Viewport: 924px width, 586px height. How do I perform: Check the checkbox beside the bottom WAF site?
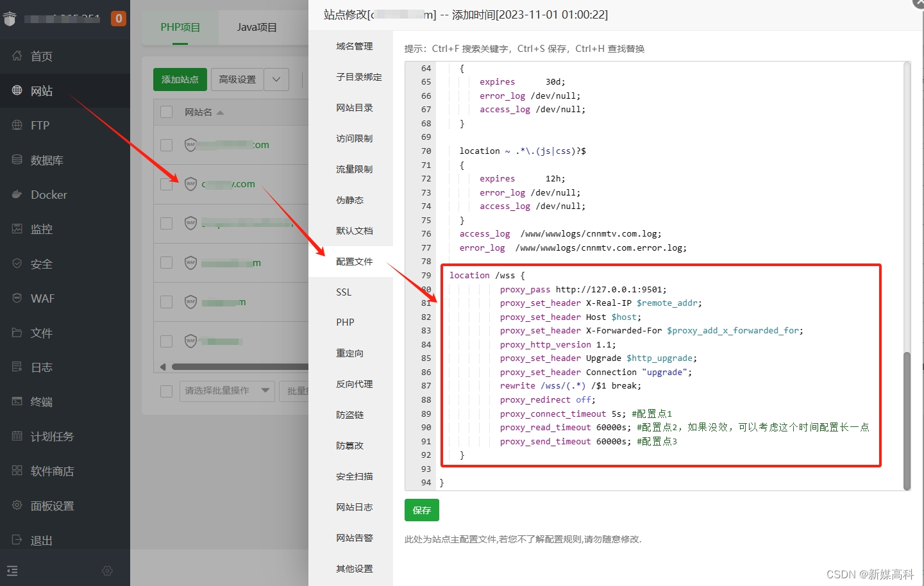pos(166,340)
